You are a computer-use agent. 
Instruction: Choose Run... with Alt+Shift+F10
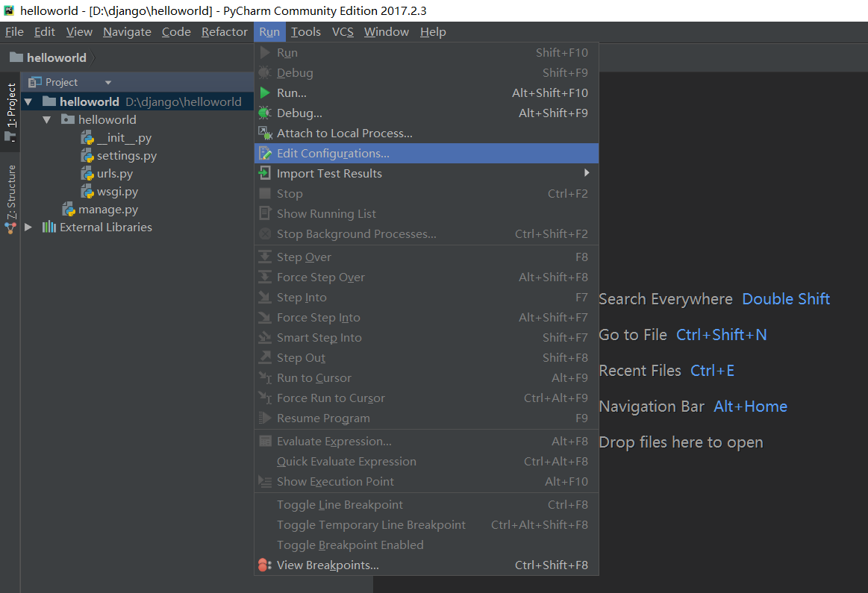[426, 93]
